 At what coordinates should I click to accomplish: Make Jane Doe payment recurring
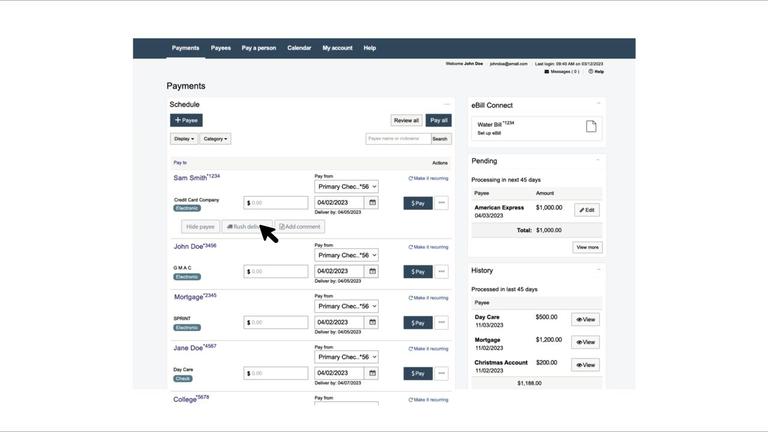click(428, 349)
